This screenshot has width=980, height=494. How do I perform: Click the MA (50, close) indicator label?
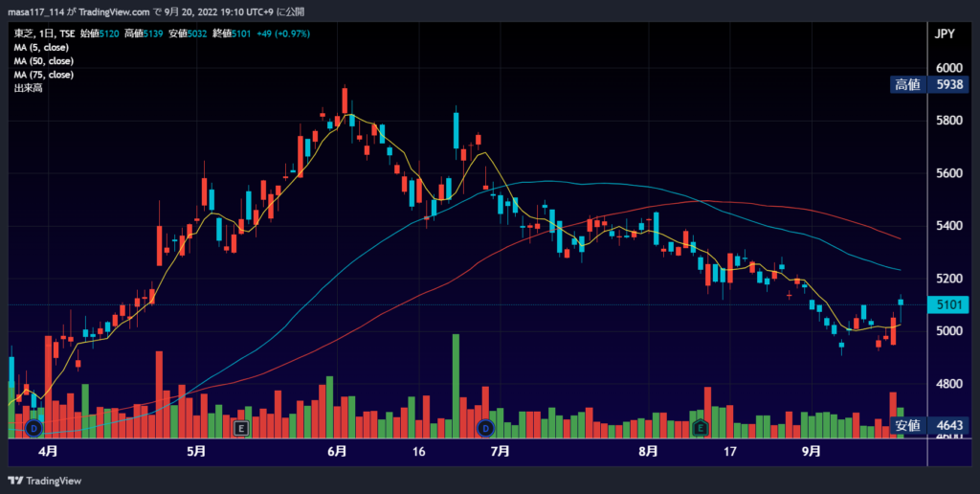pos(44,61)
